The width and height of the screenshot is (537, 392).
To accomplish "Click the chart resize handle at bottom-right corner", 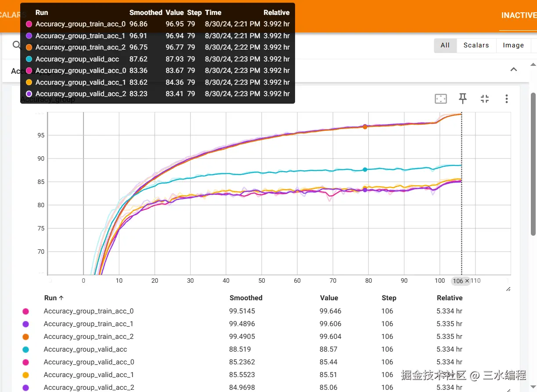I will click(508, 288).
